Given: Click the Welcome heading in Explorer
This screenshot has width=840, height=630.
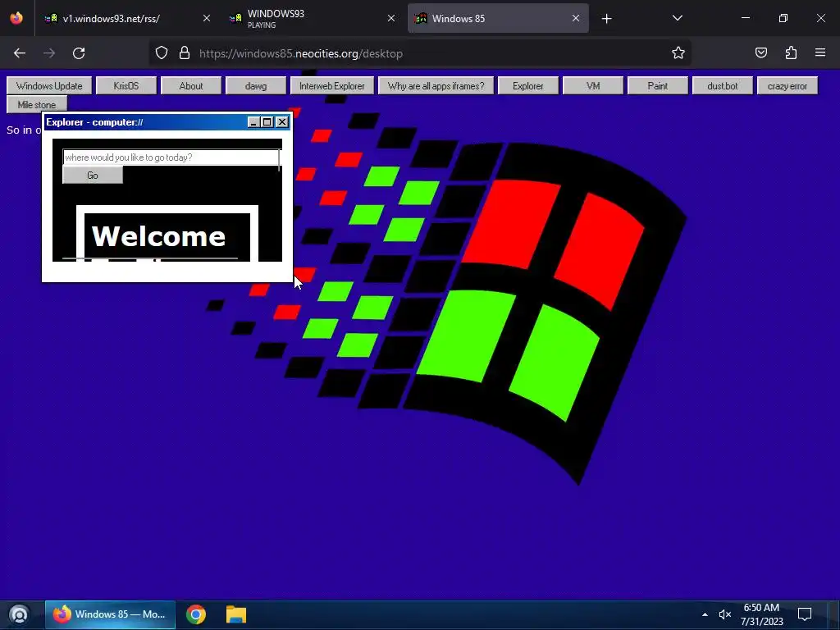Looking at the screenshot, I should point(158,236).
